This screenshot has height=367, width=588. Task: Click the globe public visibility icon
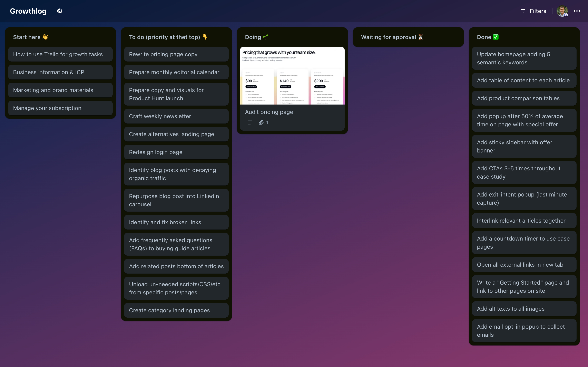tap(59, 11)
